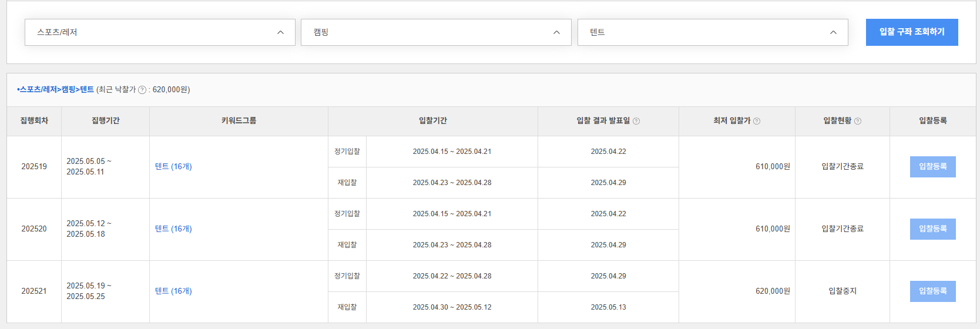Open 텐트 (16개) keyword group for 202520

click(173, 229)
